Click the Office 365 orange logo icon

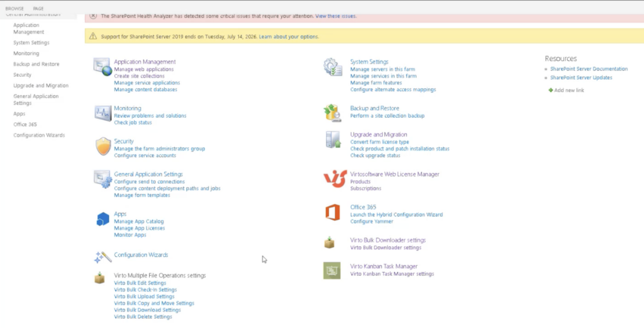click(x=333, y=213)
